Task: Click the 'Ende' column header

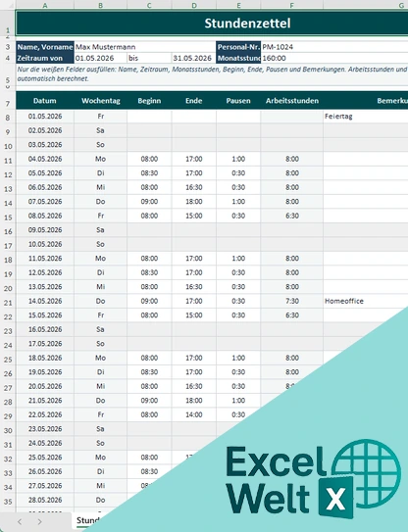Action: tap(193, 101)
